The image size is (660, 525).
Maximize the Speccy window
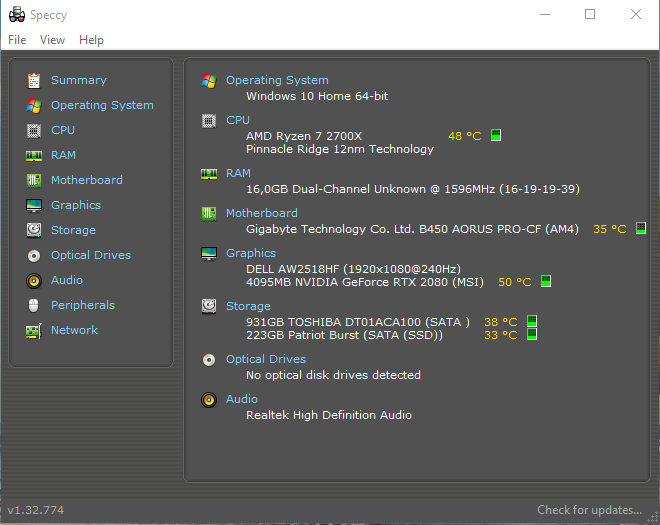coord(590,14)
